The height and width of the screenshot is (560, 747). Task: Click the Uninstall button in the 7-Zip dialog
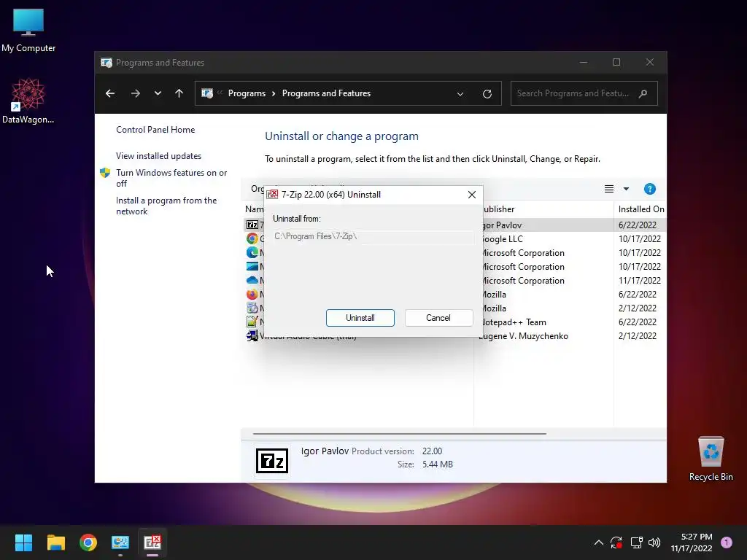coord(360,318)
